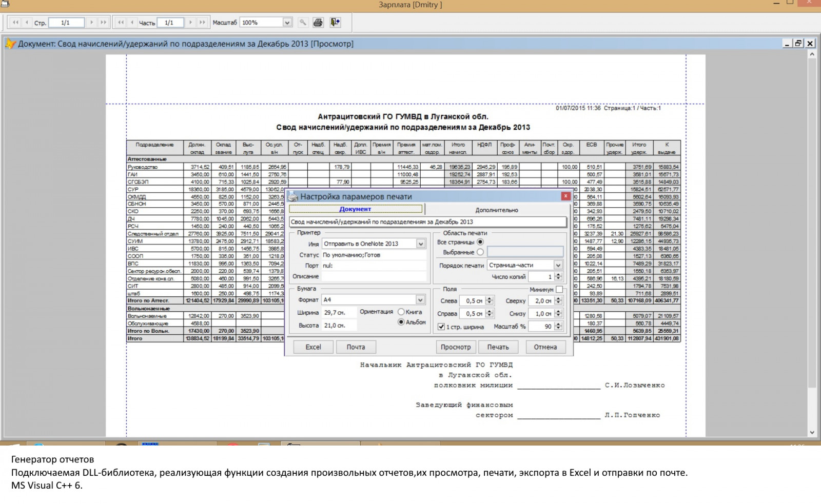Image resolution: width=821 pixels, height=504 pixels.
Task: Click the 'Следственный отдел' row label
Action: point(153,234)
